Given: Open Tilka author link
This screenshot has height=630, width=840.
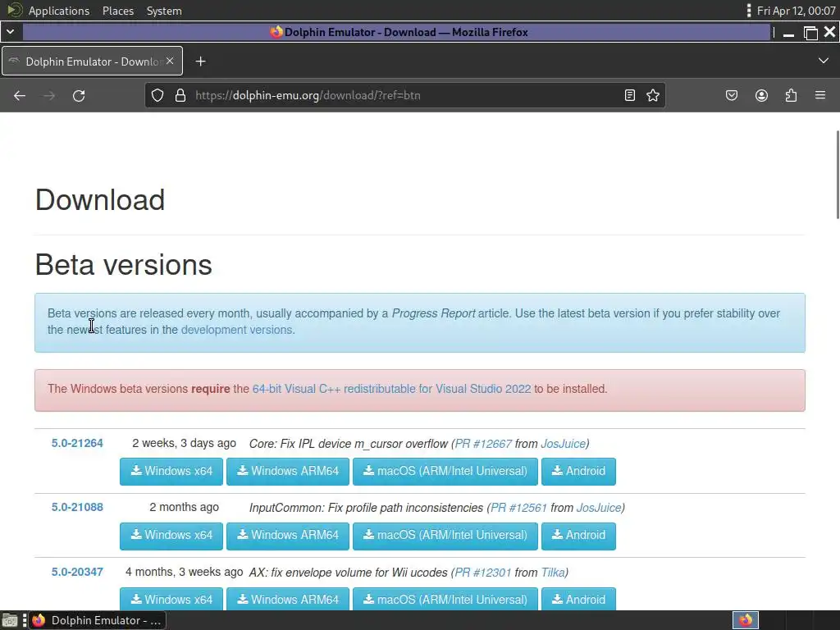Looking at the screenshot, I should coord(553,573).
